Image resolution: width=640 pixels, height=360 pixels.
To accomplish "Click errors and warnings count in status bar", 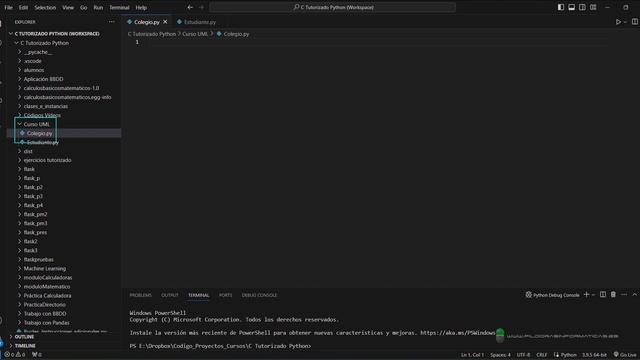I will (x=15, y=355).
